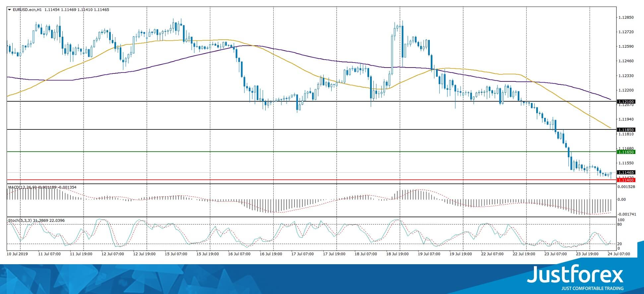Select the green 1.11650 price level tag
The width and height of the screenshot is (644, 294).
pyautogui.click(x=626, y=152)
